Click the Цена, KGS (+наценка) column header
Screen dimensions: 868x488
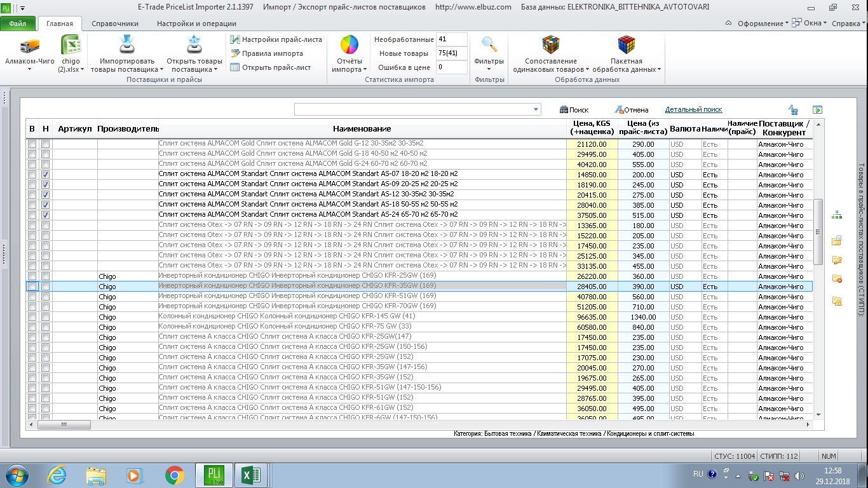coord(592,128)
